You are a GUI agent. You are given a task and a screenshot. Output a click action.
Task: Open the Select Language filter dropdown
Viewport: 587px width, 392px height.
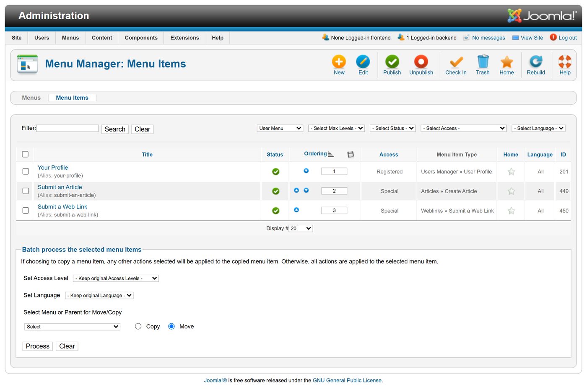coord(538,128)
